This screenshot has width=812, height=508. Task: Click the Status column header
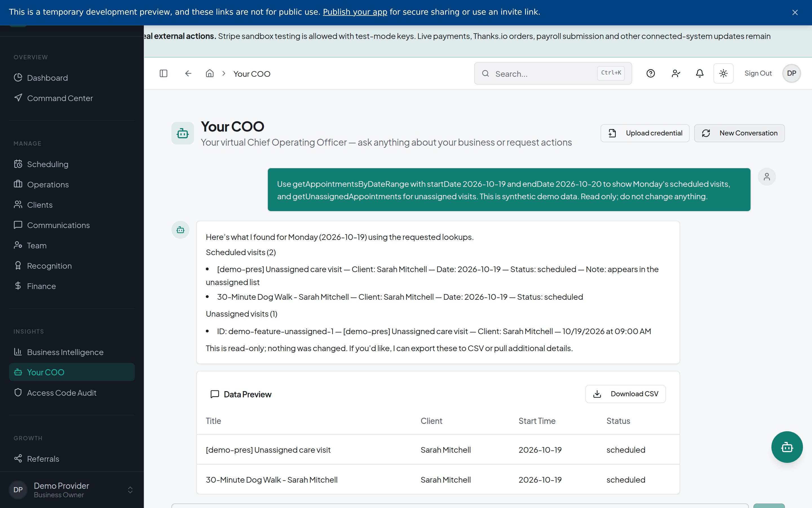coord(618,421)
